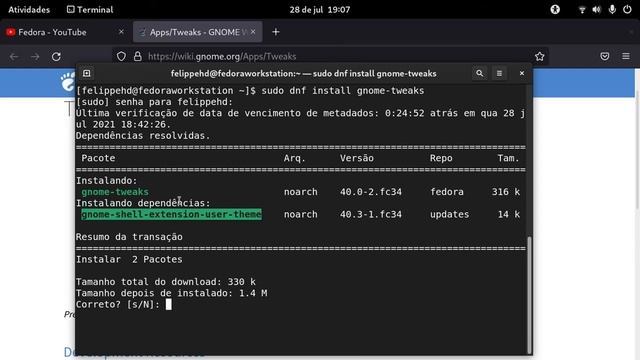The height and width of the screenshot is (360, 640).
Task: Click the network status icon
Action: (582, 9)
